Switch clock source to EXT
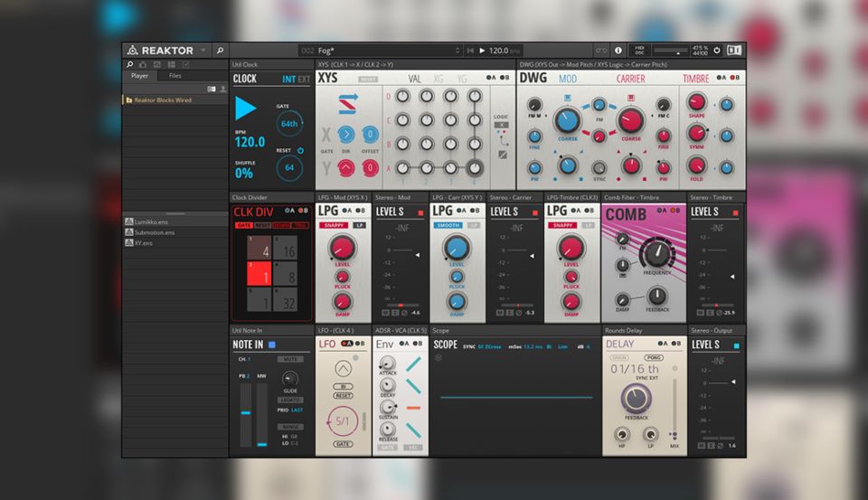The image size is (868, 500). (304, 80)
